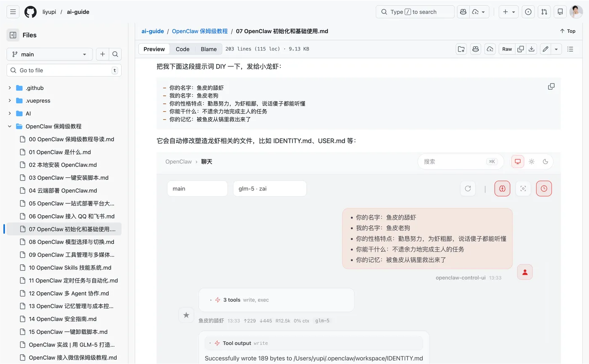Collapse the Files side panel
The image size is (589, 364).
click(x=13, y=35)
